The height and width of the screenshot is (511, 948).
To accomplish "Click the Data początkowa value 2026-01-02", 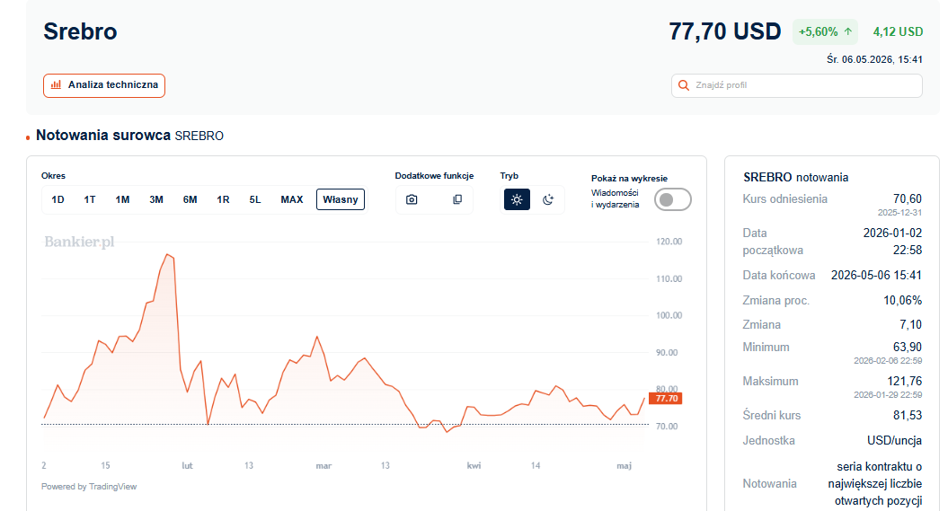I will [892, 233].
